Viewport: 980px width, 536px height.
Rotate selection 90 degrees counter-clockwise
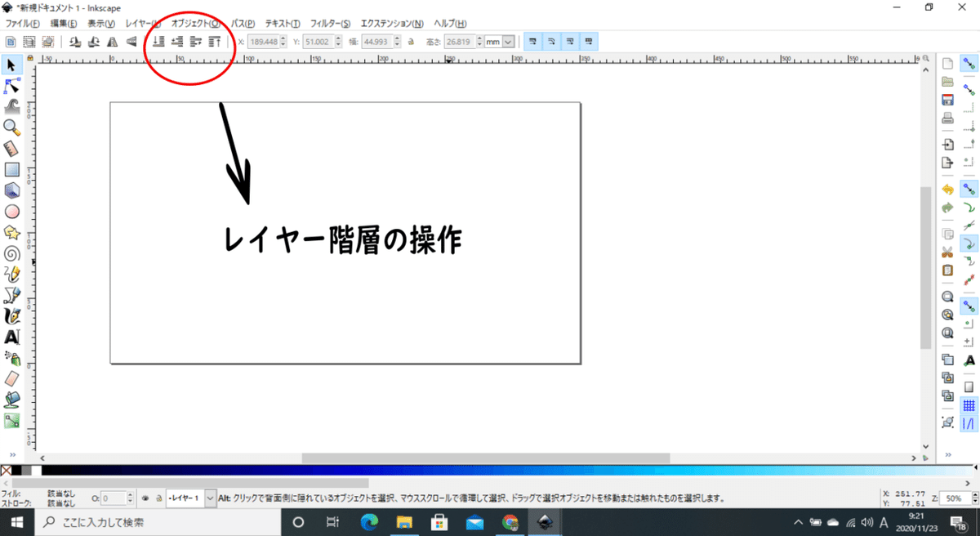(x=75, y=41)
